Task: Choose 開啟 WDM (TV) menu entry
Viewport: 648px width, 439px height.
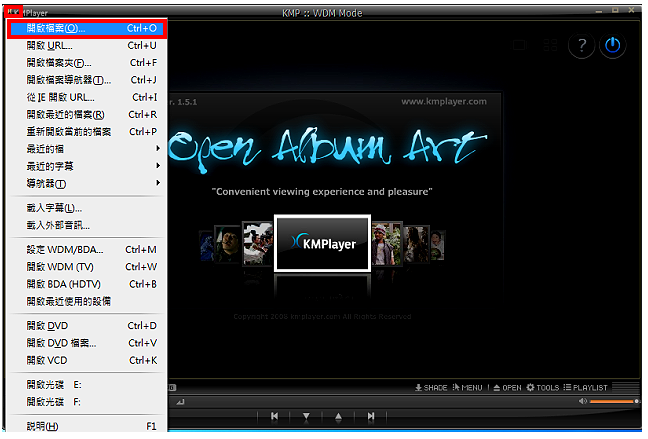Action: 87,267
